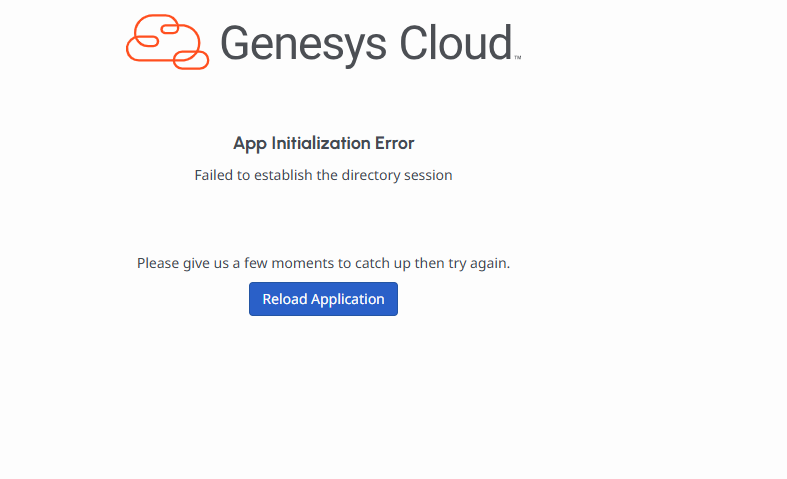Click the App Initialization Error heading
Screen dimensions: 787x479
click(323, 143)
